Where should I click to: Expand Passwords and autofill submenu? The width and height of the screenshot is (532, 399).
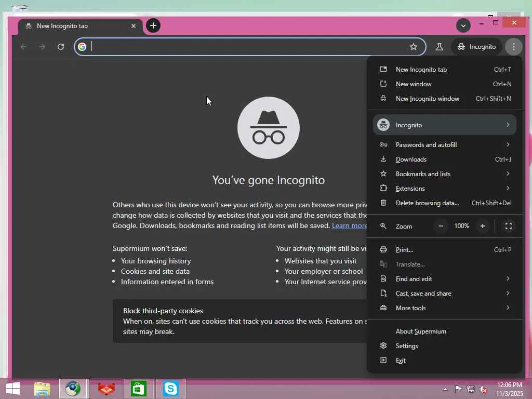point(445,145)
